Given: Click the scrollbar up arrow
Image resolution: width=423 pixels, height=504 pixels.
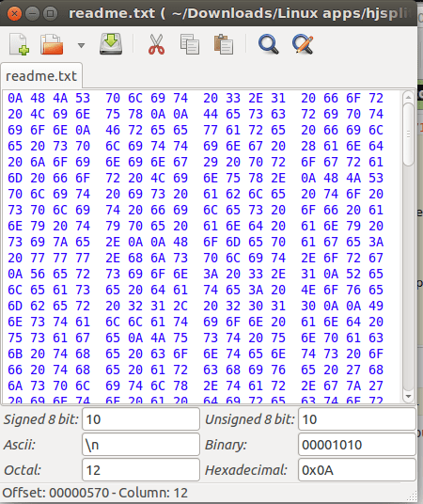Looking at the screenshot, I should (408, 97).
